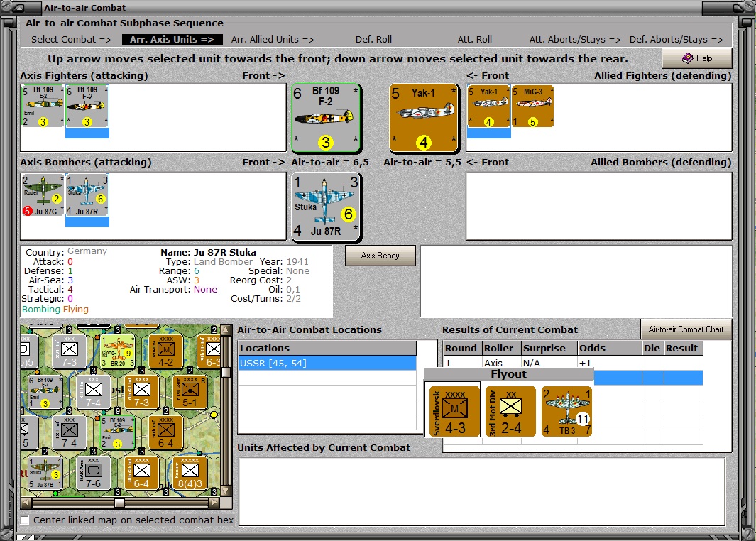Open the Air-to-air Combat Chart
The image size is (756, 541).
pos(686,329)
